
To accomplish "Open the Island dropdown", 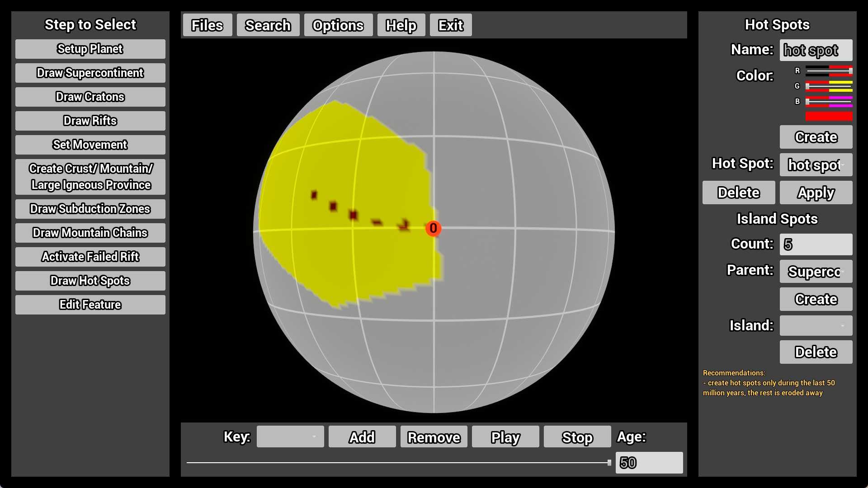I will (x=816, y=326).
